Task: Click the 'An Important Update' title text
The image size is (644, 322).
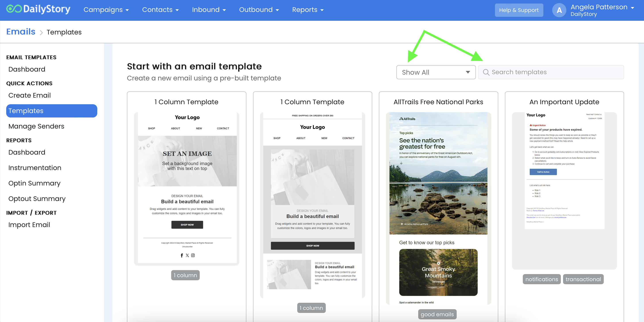Action: tap(564, 102)
